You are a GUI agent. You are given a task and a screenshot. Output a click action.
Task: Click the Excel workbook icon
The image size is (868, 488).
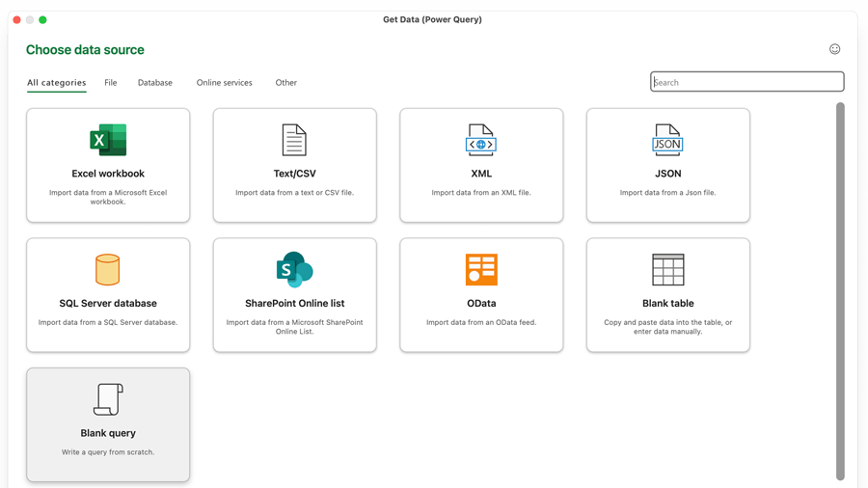coord(108,140)
